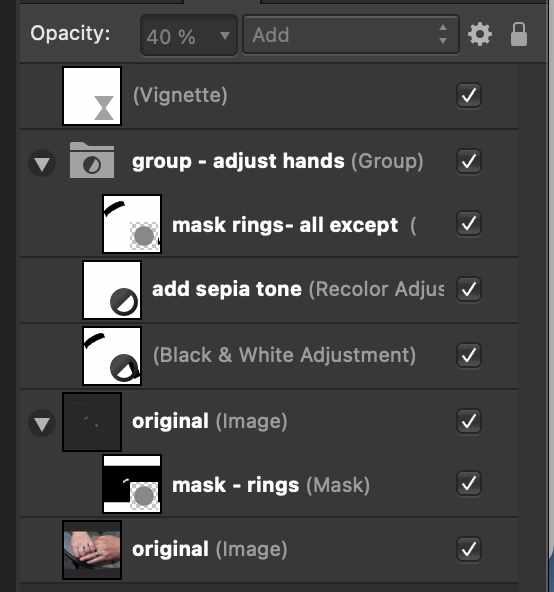Open the Add blend mode dropdown
Screen dimensions: 554x592
pyautogui.click(x=351, y=34)
